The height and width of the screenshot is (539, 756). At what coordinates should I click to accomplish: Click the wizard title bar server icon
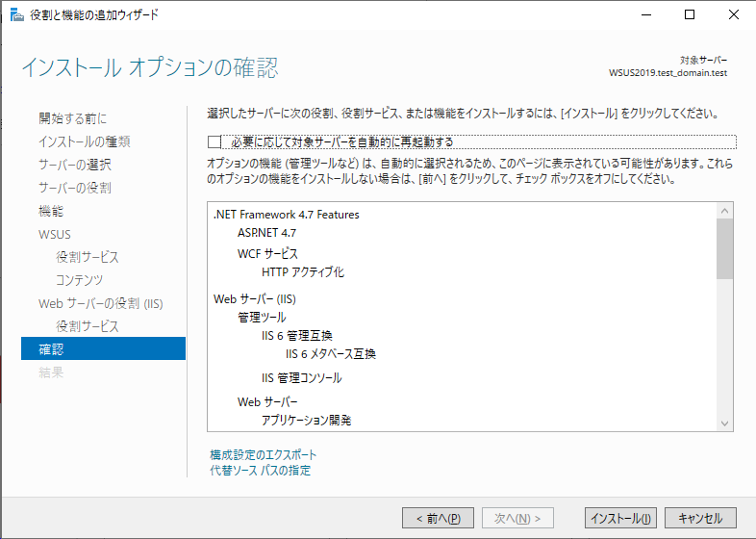coord(17,15)
